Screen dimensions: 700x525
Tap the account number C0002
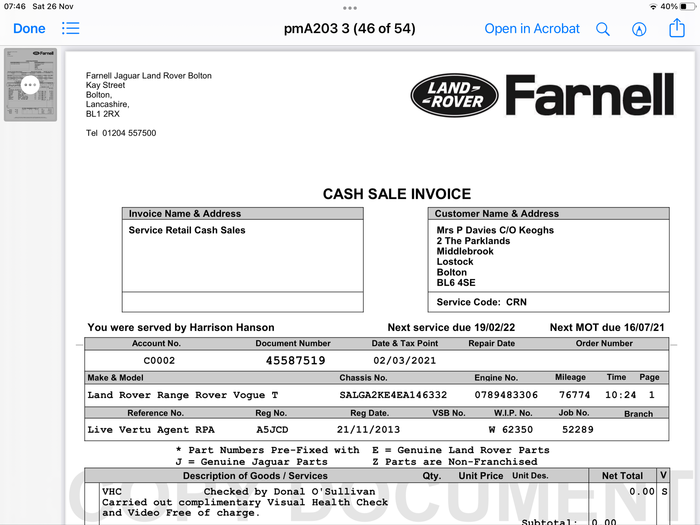(x=159, y=360)
